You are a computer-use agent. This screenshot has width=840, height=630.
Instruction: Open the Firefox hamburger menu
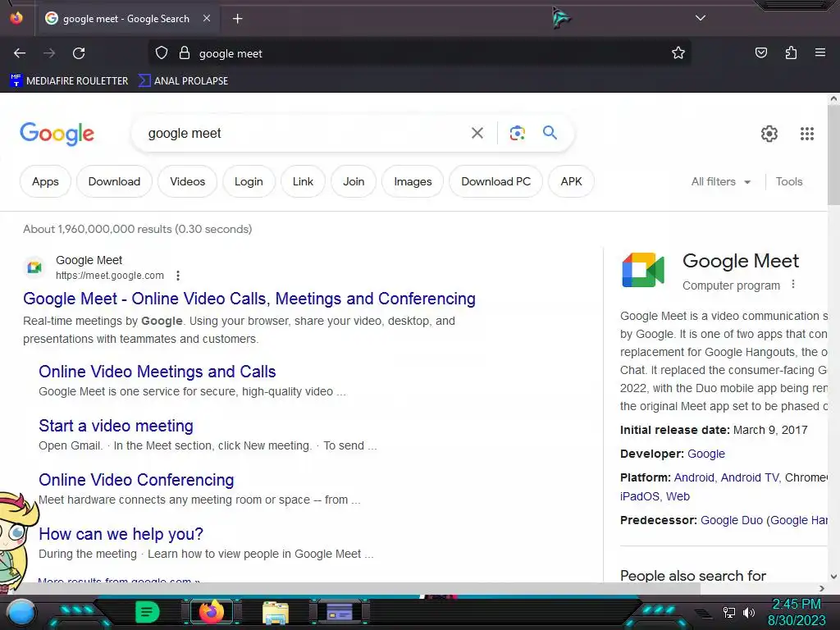(x=820, y=52)
